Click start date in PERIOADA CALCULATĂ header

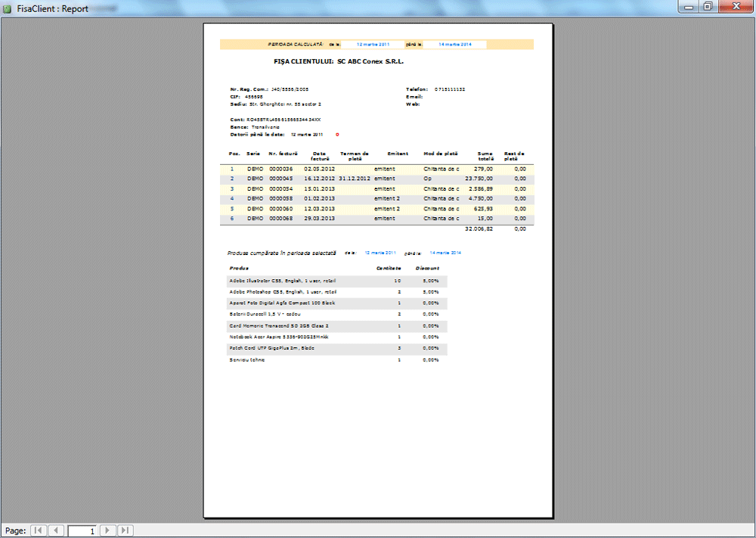(376, 45)
